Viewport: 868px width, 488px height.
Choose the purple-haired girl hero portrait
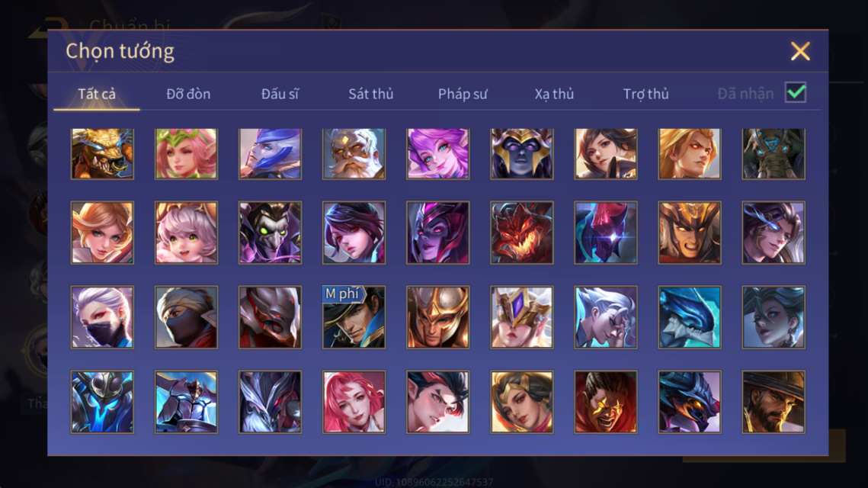click(438, 153)
